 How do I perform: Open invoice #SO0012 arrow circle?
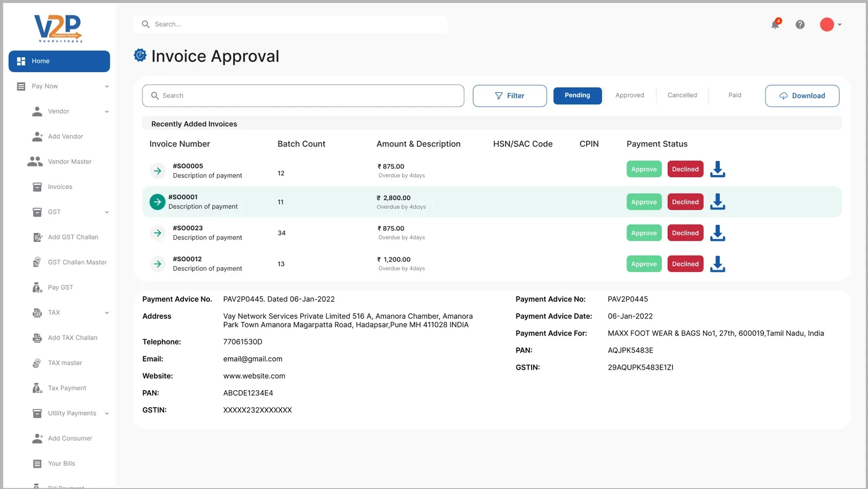point(157,264)
